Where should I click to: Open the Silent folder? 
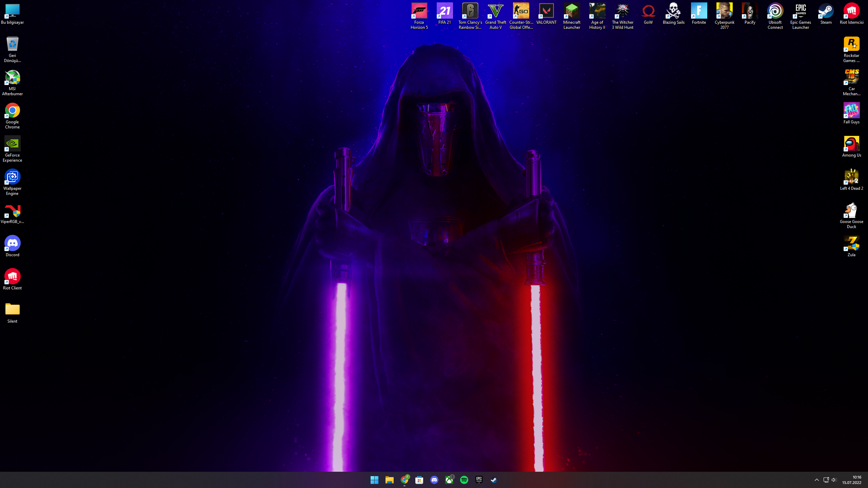click(12, 313)
